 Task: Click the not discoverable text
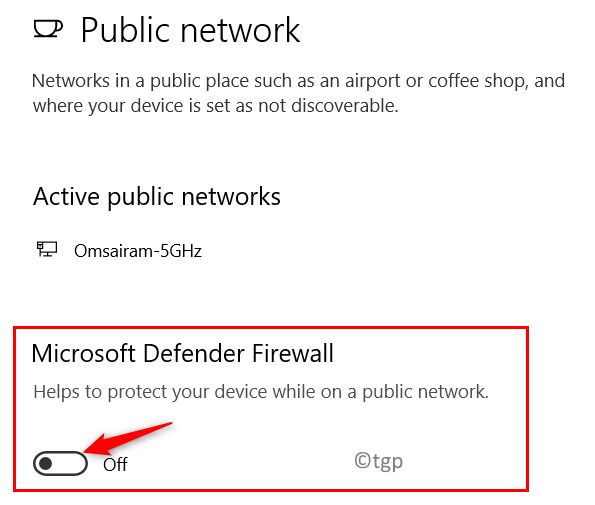(328, 106)
